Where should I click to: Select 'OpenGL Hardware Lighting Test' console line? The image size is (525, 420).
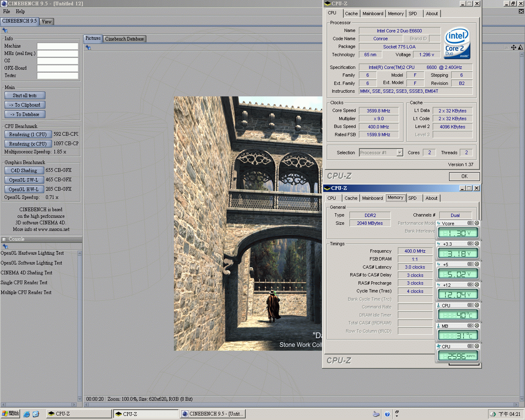coord(32,253)
